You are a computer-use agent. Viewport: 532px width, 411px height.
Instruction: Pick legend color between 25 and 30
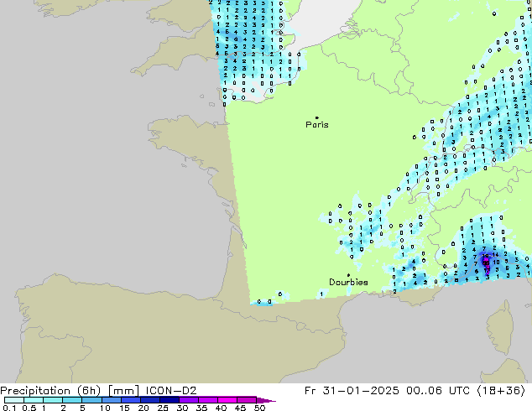coord(169,400)
